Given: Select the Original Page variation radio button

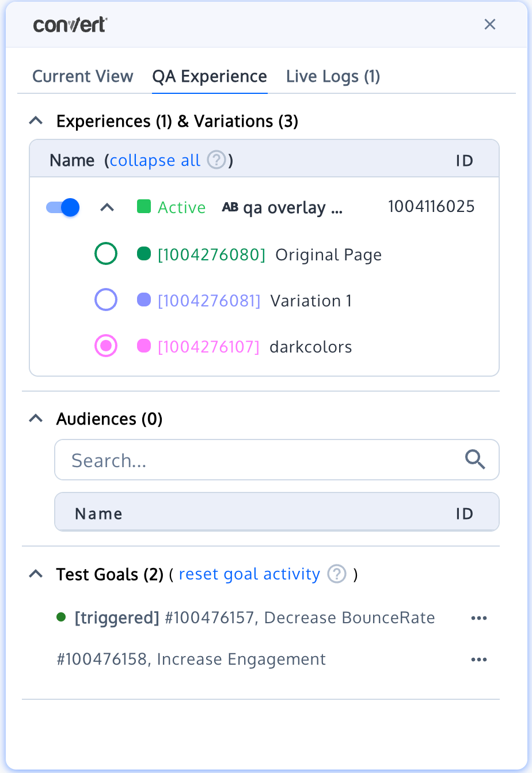Looking at the screenshot, I should [x=106, y=253].
